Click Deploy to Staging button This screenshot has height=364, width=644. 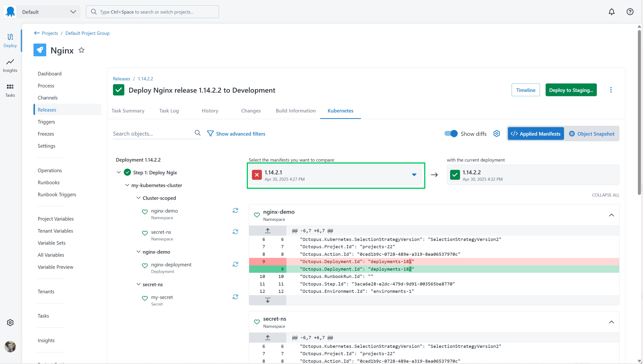tap(571, 90)
